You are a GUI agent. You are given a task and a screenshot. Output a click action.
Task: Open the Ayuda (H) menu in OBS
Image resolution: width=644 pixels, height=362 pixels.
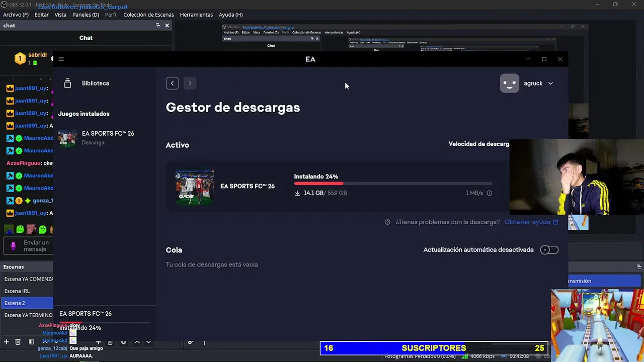click(230, 15)
